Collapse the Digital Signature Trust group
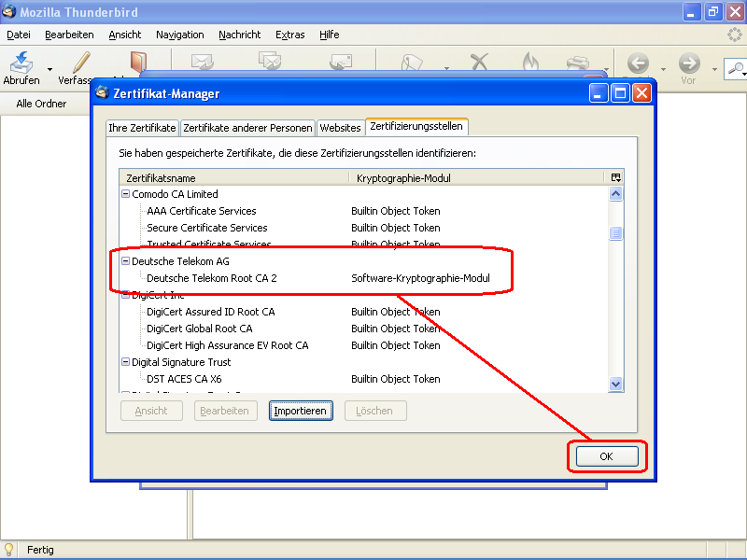The image size is (747, 560). click(x=125, y=362)
